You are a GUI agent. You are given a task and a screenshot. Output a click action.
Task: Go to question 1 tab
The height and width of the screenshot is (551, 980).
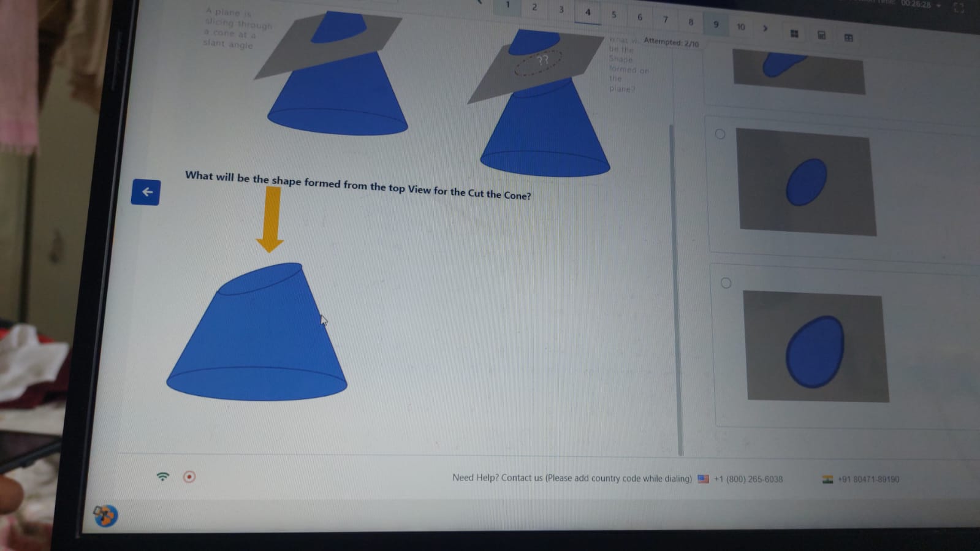click(x=507, y=5)
